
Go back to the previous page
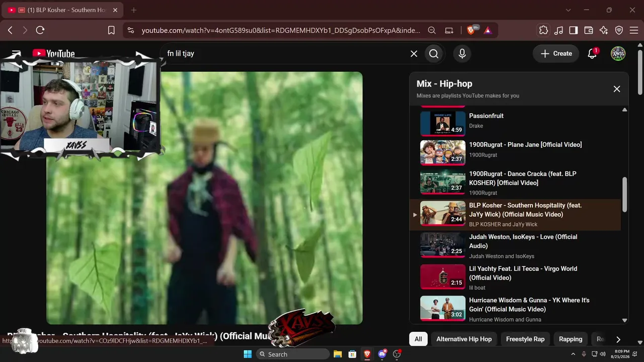click(x=10, y=30)
